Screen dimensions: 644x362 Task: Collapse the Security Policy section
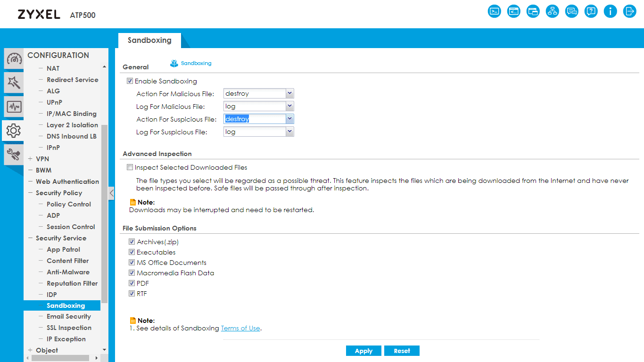(x=30, y=193)
